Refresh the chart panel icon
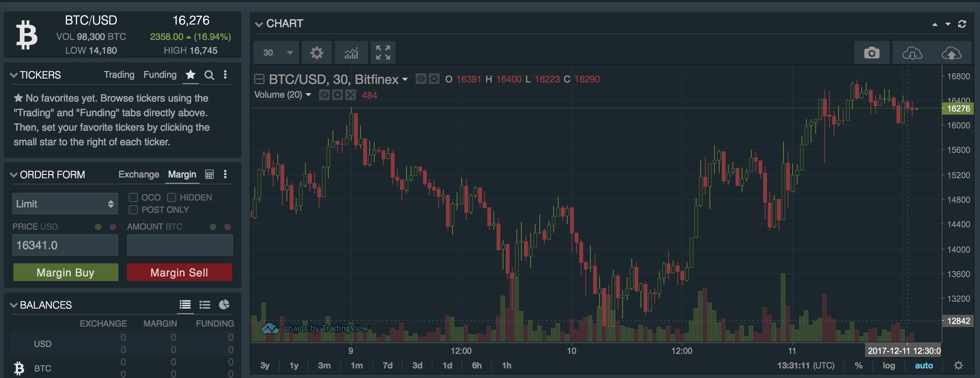This screenshot has width=980, height=378. pyautogui.click(x=962, y=24)
